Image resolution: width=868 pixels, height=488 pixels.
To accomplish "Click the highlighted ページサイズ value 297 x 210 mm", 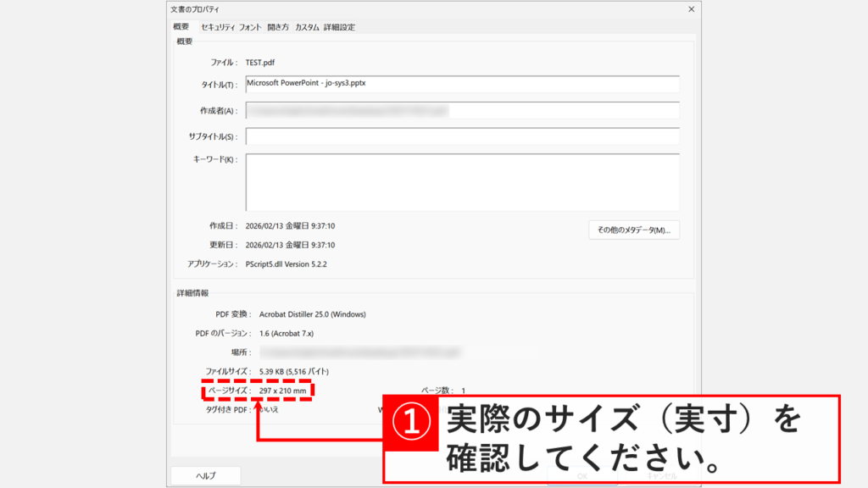I will 281,390.
